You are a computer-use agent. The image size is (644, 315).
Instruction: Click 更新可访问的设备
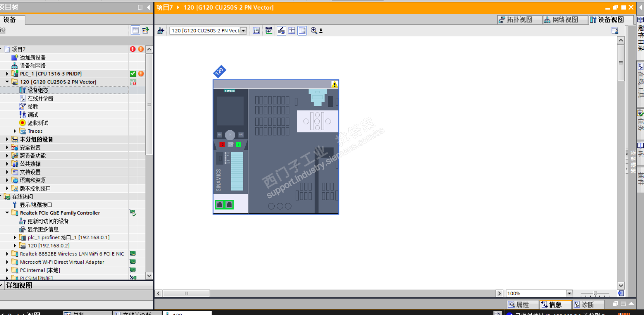point(48,221)
